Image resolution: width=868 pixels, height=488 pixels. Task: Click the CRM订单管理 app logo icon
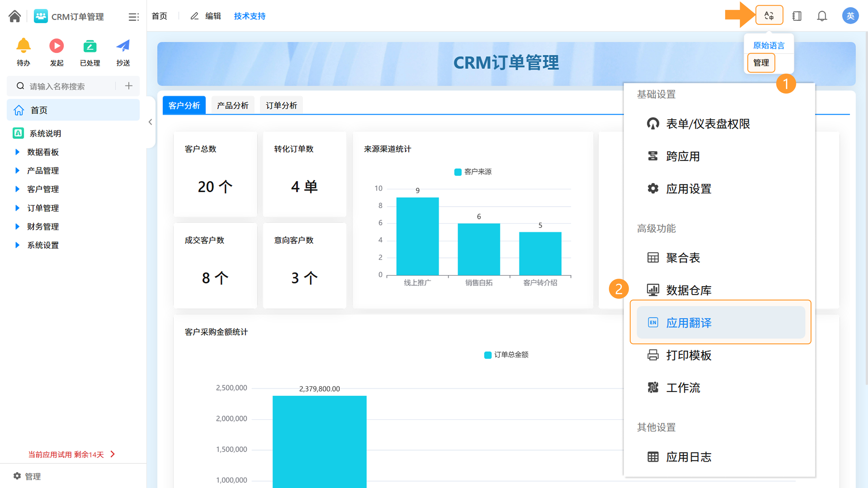41,16
